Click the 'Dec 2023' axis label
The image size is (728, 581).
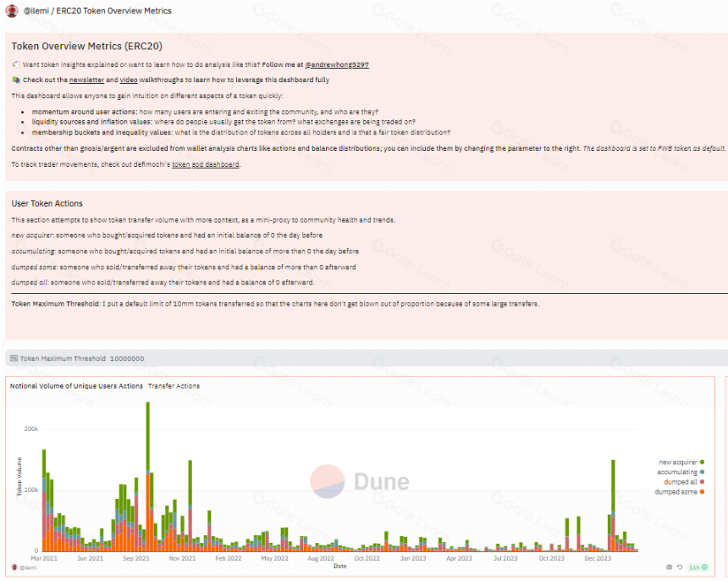pyautogui.click(x=598, y=558)
